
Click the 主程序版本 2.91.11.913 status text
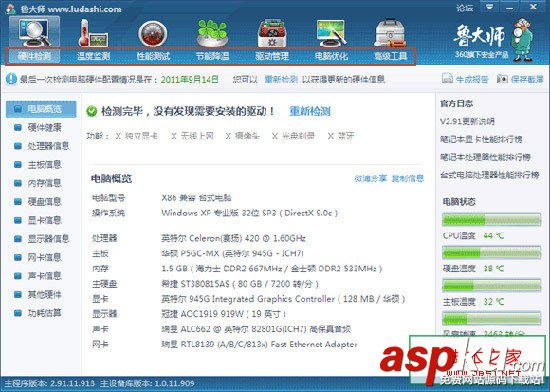coord(49,383)
